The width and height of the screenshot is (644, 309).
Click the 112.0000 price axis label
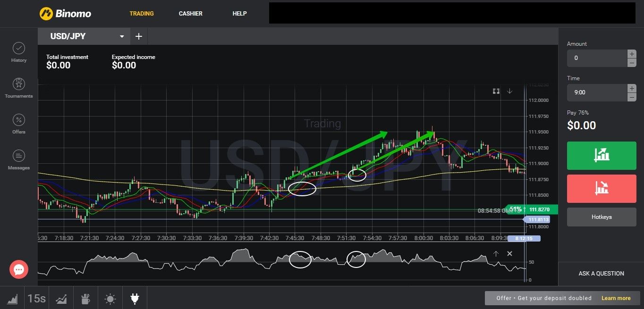pyautogui.click(x=539, y=100)
